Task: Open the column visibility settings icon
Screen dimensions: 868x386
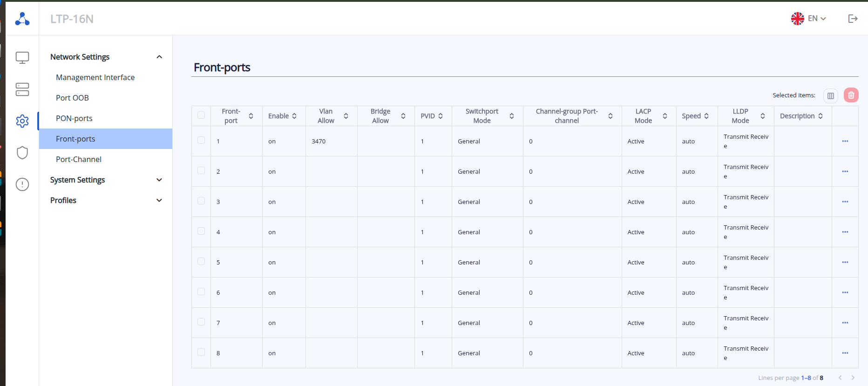Action: (x=831, y=95)
